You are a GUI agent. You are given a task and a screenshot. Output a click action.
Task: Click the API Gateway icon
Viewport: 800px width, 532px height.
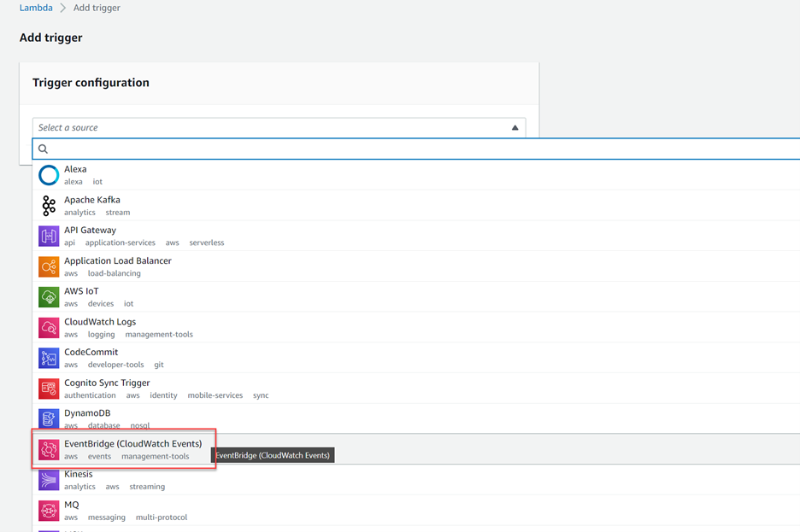pos(49,236)
